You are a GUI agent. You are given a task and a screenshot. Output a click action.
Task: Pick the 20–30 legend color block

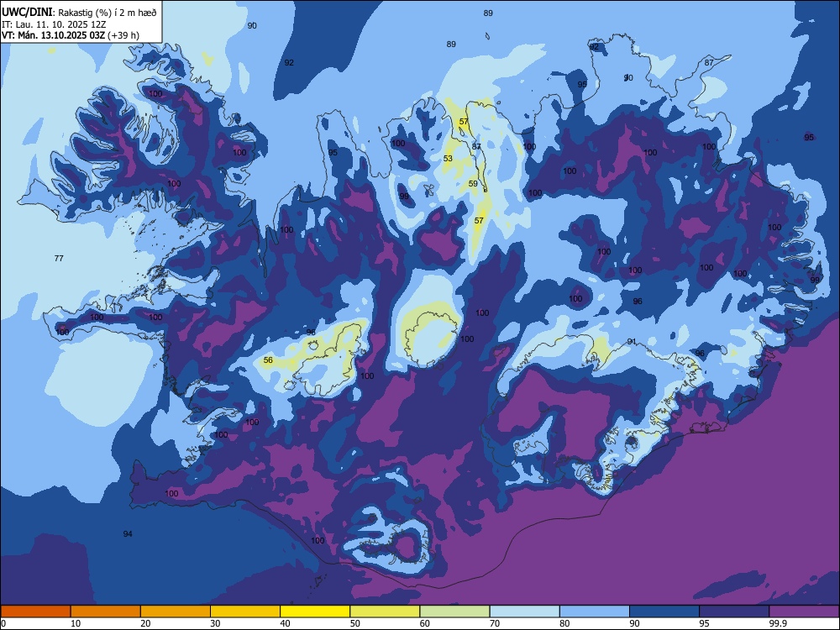pos(176,612)
